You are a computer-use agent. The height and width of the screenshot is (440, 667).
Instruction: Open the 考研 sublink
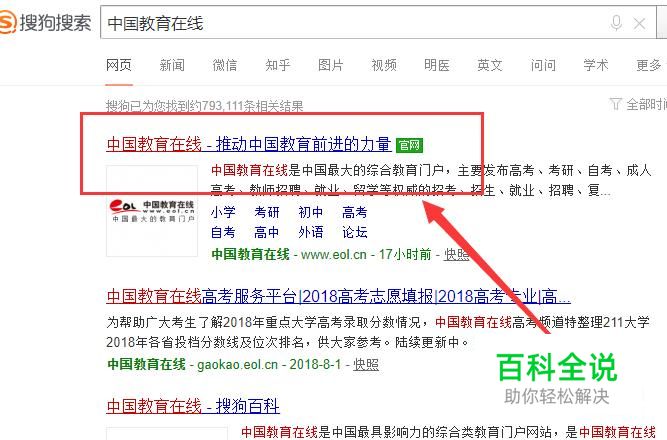[267, 212]
